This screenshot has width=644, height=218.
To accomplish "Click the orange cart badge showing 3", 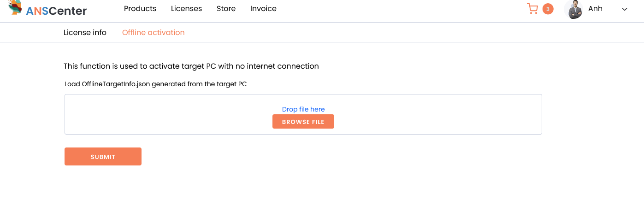I will (x=548, y=9).
